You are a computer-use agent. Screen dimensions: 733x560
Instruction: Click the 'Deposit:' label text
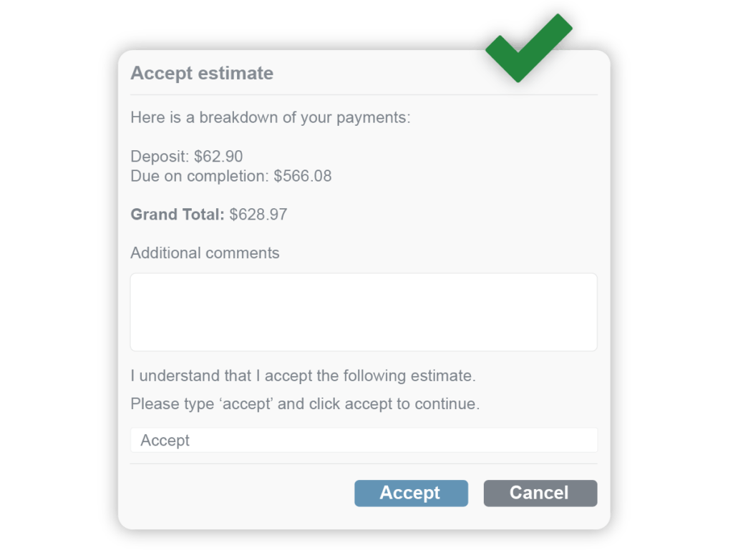[160, 157]
